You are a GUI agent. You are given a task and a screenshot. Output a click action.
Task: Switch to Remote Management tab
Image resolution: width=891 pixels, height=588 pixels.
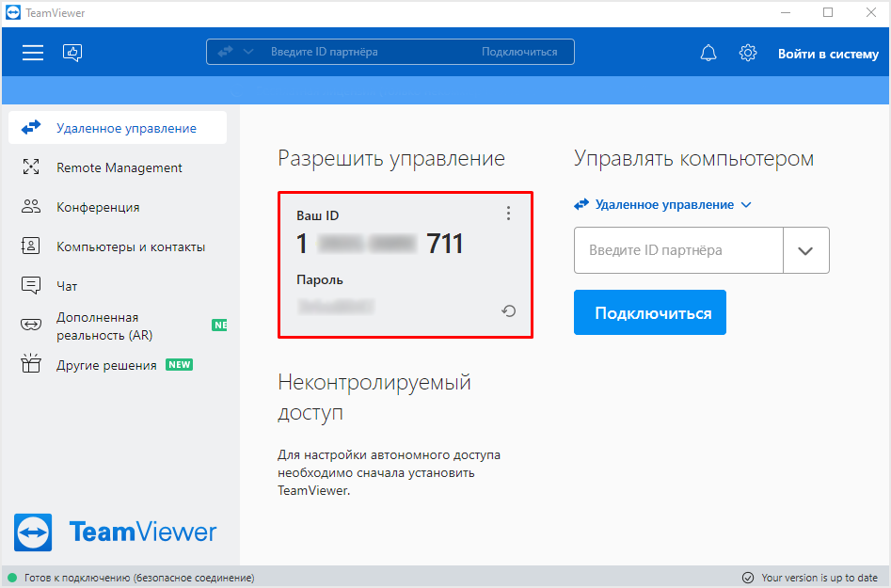pos(118,167)
